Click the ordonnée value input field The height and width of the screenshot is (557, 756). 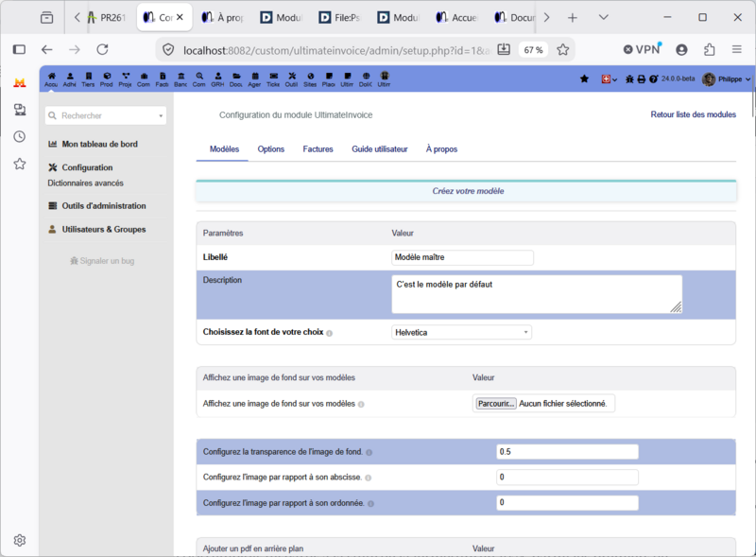point(567,502)
